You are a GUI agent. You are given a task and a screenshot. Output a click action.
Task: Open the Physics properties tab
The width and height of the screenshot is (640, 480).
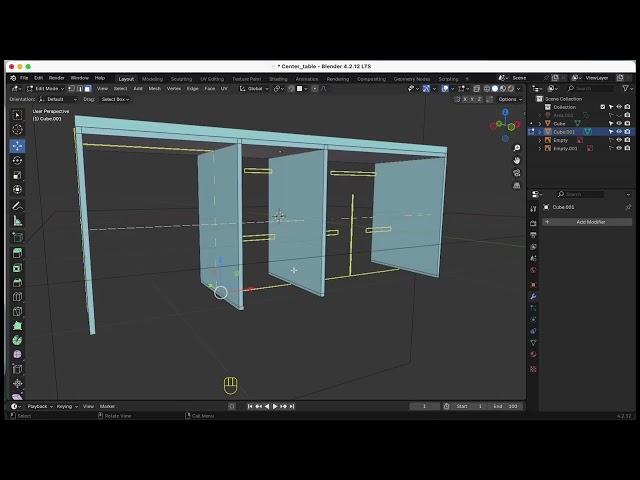click(533, 320)
